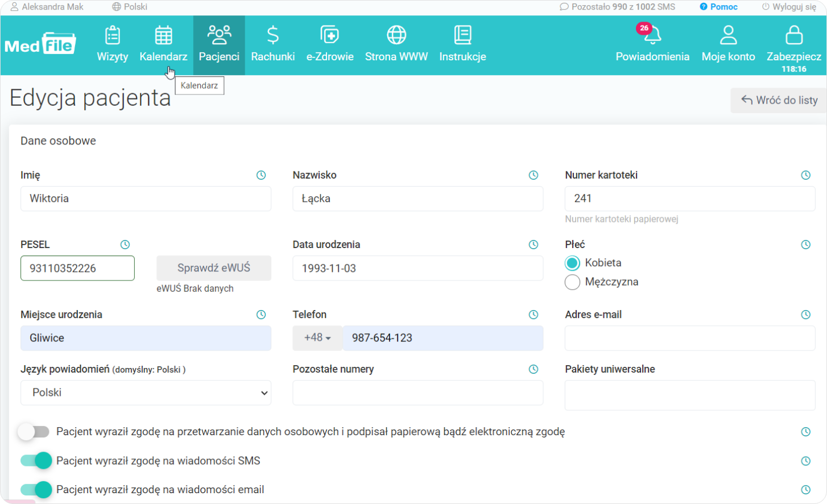The height and width of the screenshot is (504, 827).
Task: Open the Język powiadomień Polski dropdown
Action: (146, 393)
